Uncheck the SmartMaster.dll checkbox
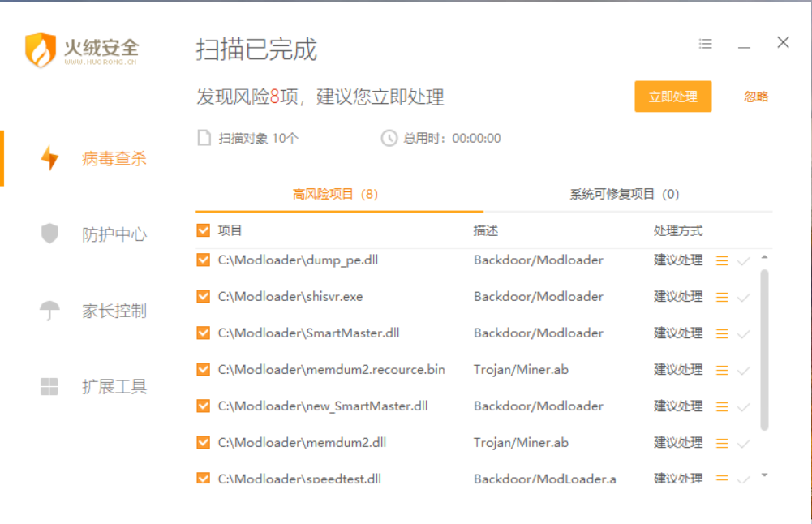Screen dimensions: 812x524 point(204,333)
